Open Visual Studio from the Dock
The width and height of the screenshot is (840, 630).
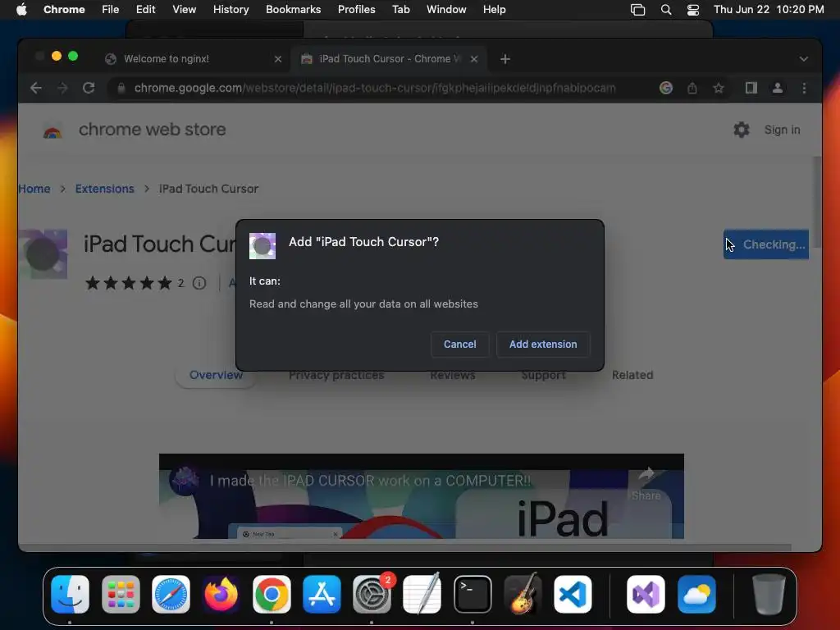point(646,595)
